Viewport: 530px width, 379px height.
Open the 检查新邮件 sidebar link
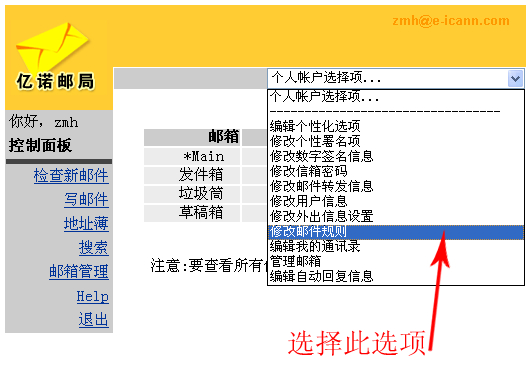tap(71, 176)
